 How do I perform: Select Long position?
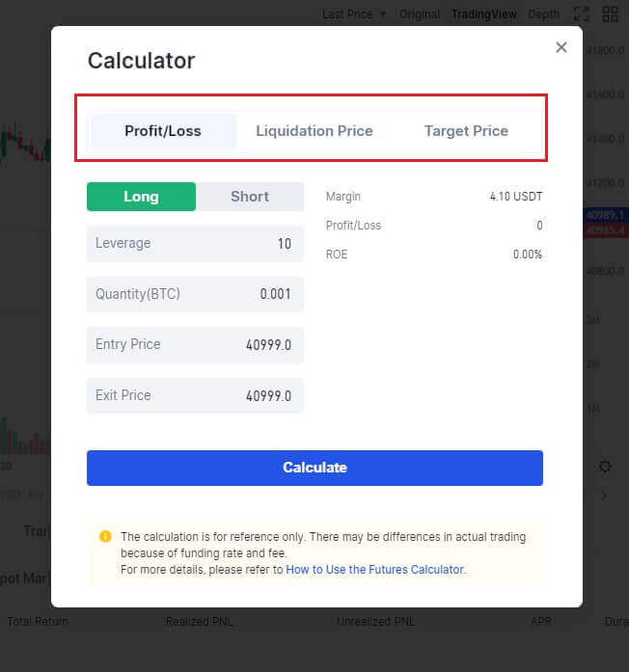(141, 197)
